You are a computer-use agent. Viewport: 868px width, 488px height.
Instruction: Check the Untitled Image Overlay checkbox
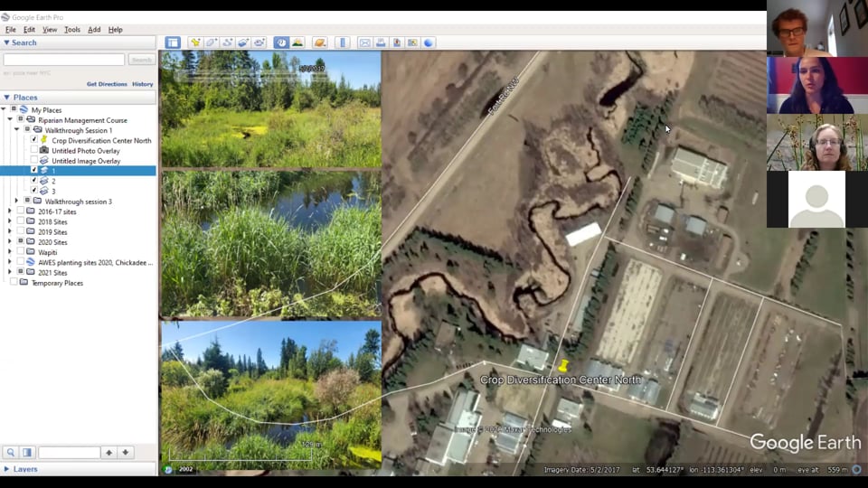(x=34, y=161)
